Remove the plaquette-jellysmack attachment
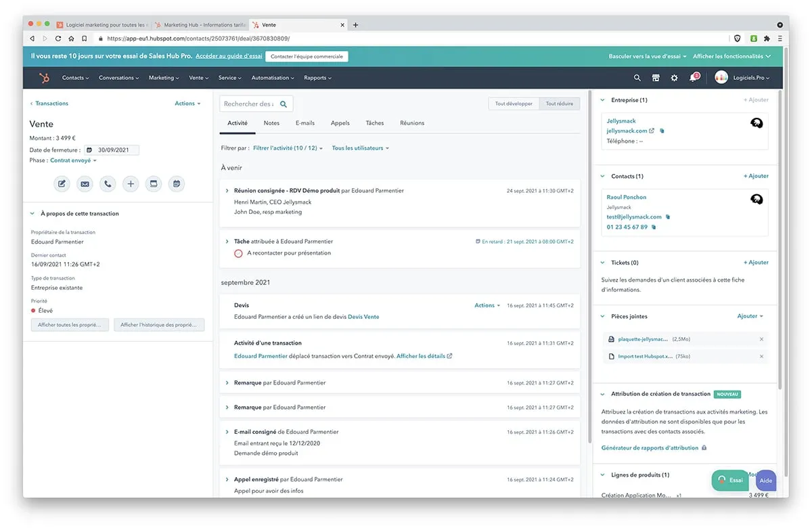812x528 pixels. 761,339
